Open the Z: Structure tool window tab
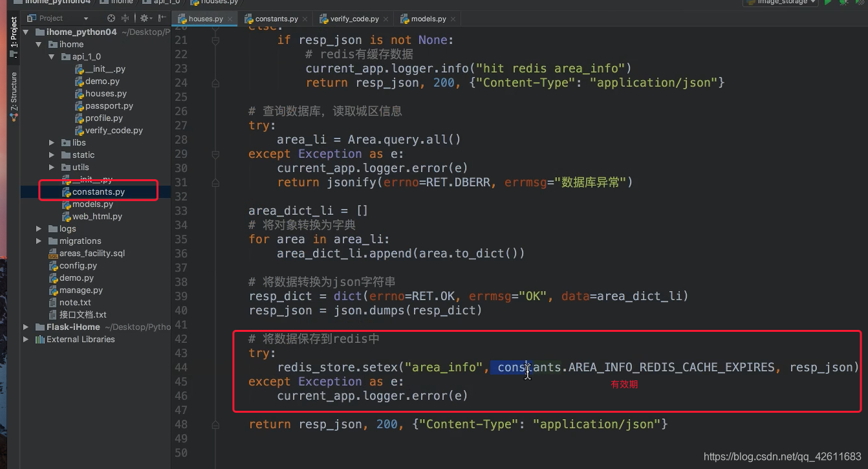868x469 pixels. click(14, 96)
